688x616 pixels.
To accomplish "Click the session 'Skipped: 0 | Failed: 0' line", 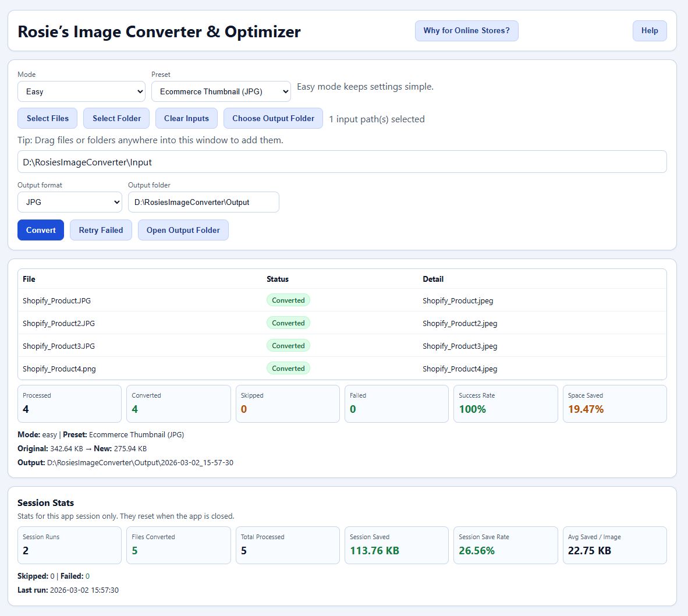I will (x=54, y=576).
